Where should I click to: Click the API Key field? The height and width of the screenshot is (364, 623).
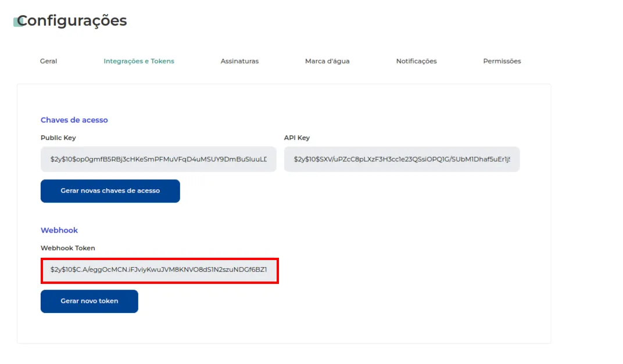click(402, 159)
